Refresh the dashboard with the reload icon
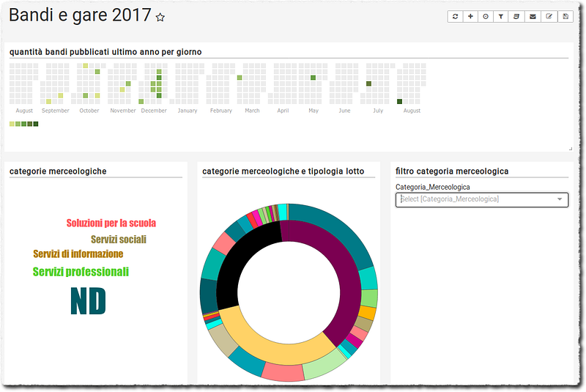The image size is (586, 392). pos(455,16)
